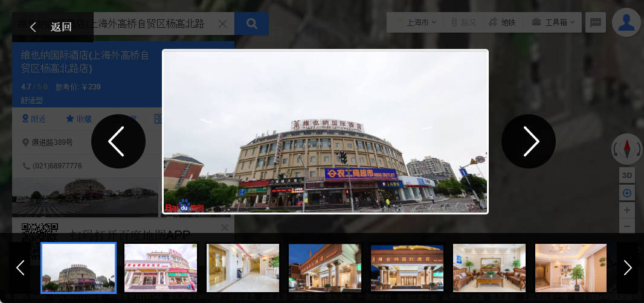Click the compass rotation control
Screen dimensions: 644x303
click(626, 148)
